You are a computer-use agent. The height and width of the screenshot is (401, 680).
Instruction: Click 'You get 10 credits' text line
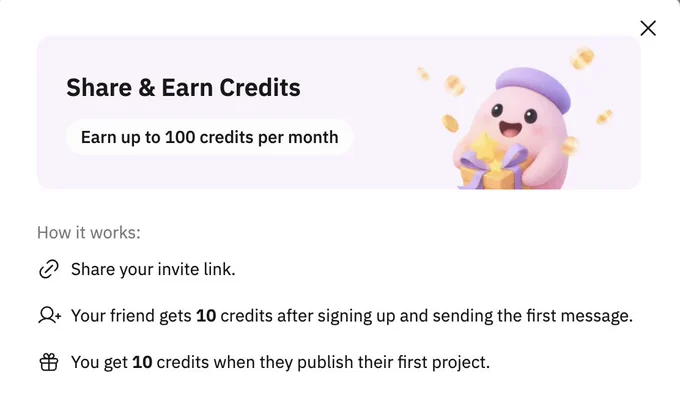[280, 362]
